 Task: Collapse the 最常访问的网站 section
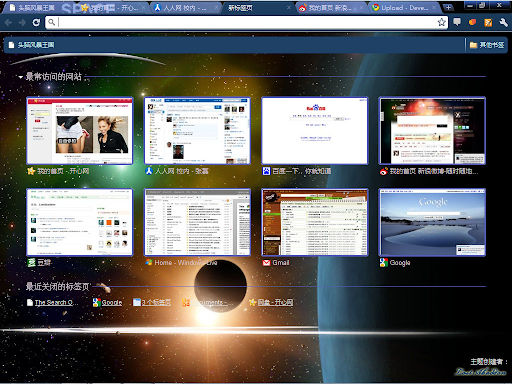20,77
